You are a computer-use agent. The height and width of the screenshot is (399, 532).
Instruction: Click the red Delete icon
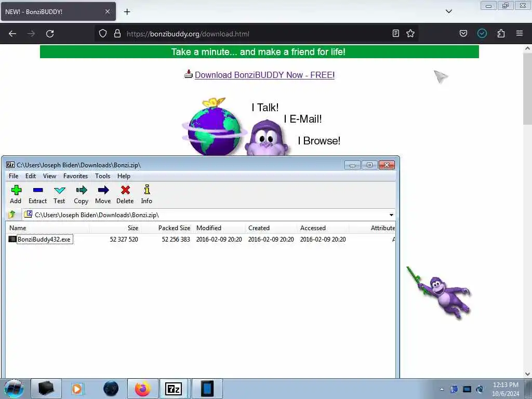pyautogui.click(x=125, y=194)
